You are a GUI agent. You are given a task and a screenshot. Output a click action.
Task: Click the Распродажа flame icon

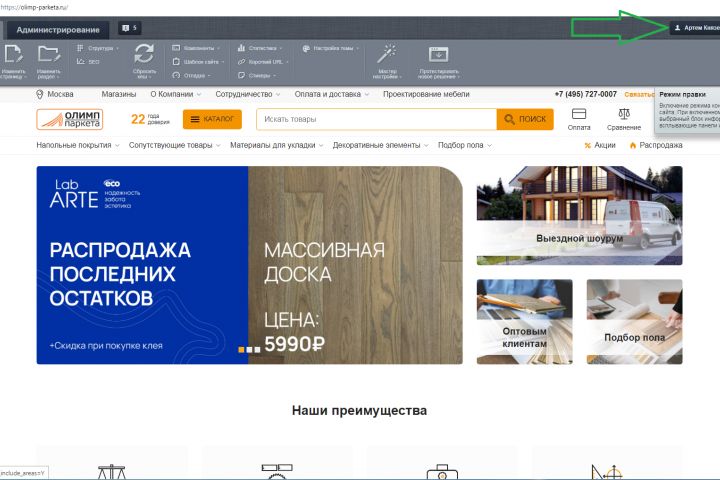coord(633,146)
